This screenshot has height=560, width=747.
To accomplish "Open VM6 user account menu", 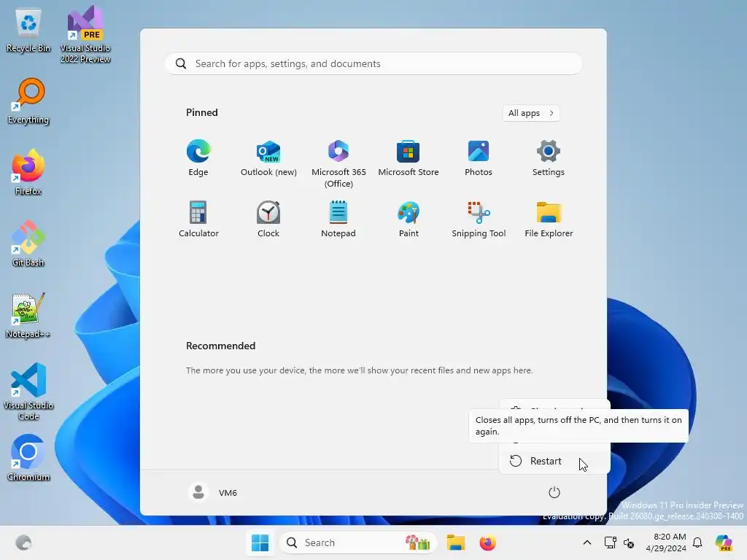I will (x=213, y=492).
